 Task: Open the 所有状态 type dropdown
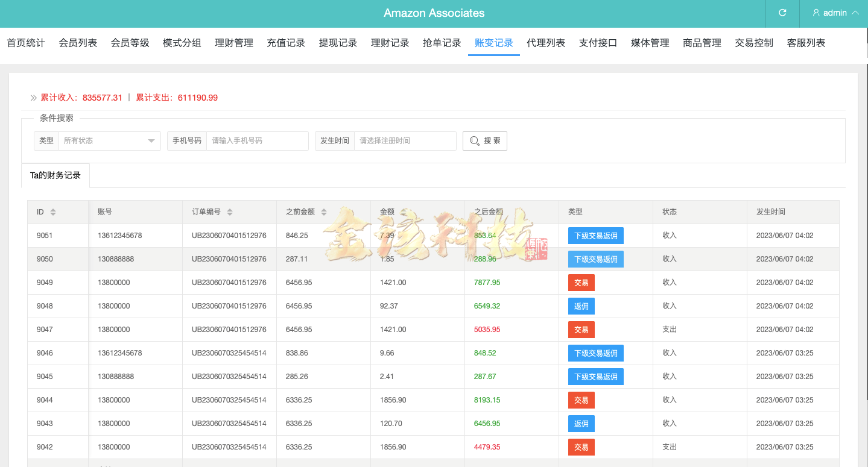109,140
